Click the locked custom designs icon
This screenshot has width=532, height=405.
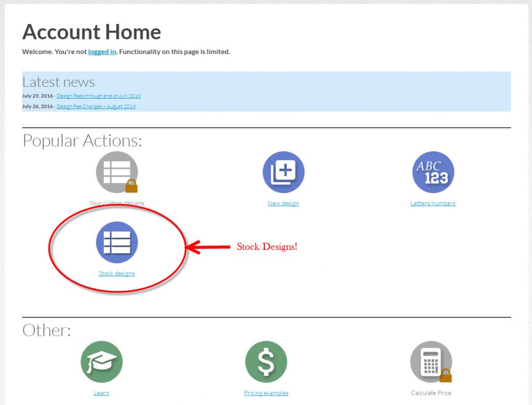tap(117, 172)
